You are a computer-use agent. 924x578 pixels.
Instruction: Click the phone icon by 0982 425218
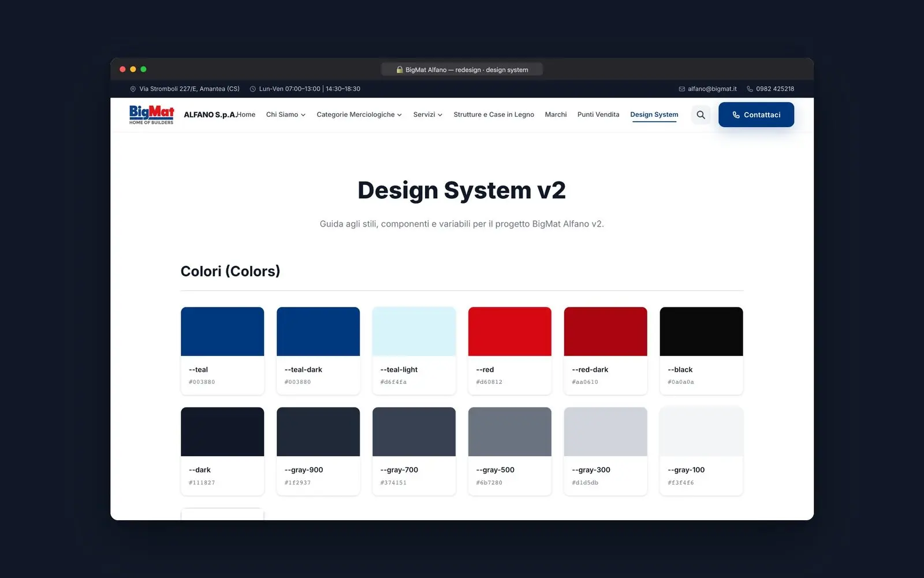pyautogui.click(x=750, y=89)
